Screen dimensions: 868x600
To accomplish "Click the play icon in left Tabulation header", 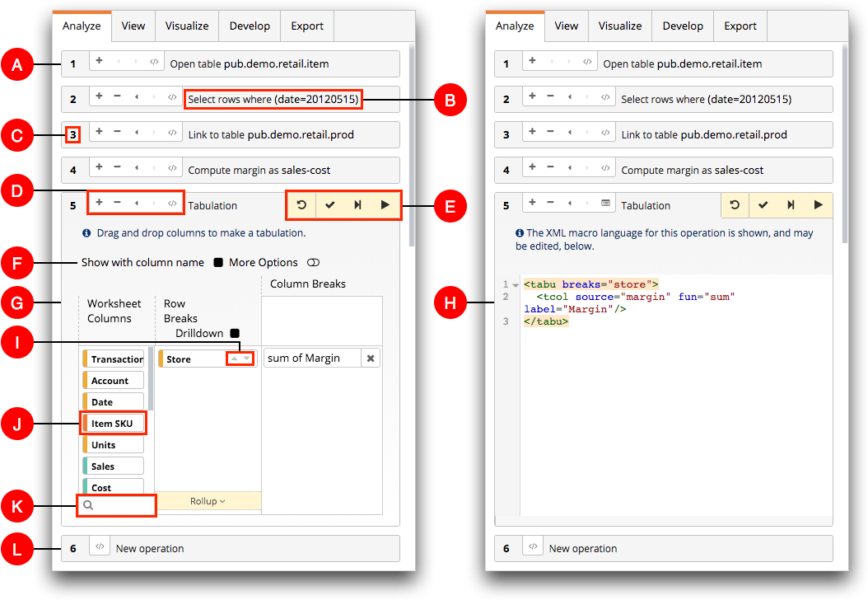I will tap(385, 205).
